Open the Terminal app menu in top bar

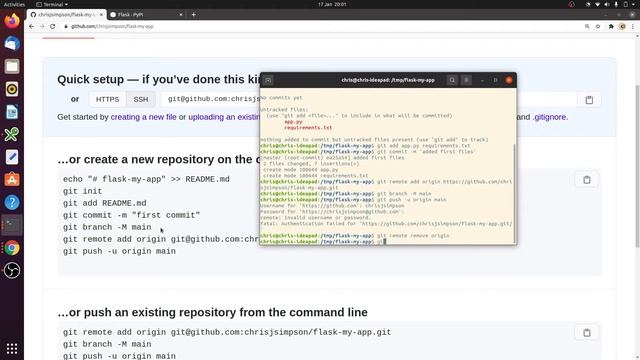52,4
